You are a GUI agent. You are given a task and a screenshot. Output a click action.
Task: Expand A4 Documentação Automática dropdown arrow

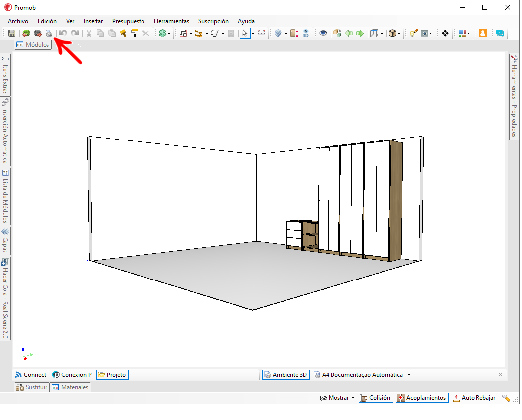click(x=409, y=375)
